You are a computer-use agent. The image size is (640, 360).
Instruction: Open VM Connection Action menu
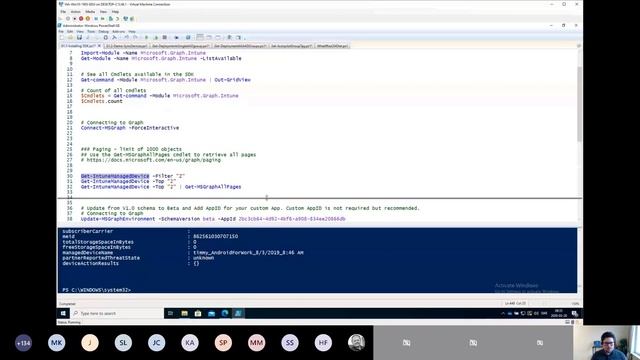click(76, 12)
